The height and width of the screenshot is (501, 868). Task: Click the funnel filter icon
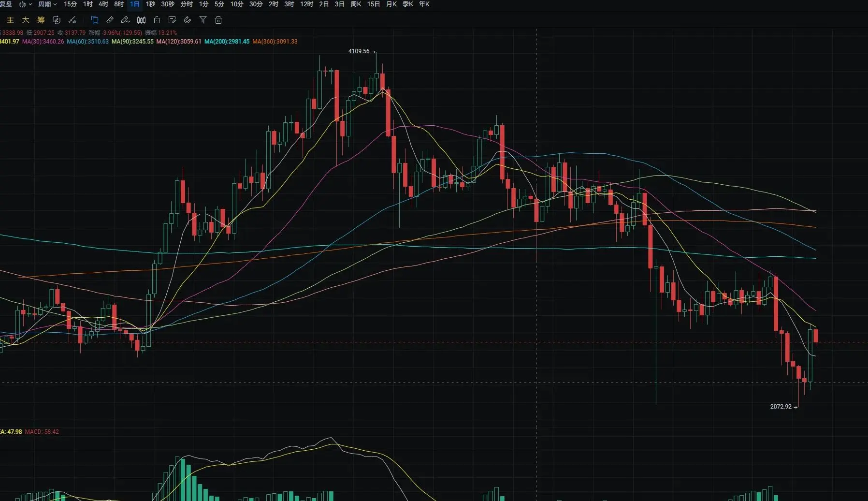click(203, 20)
